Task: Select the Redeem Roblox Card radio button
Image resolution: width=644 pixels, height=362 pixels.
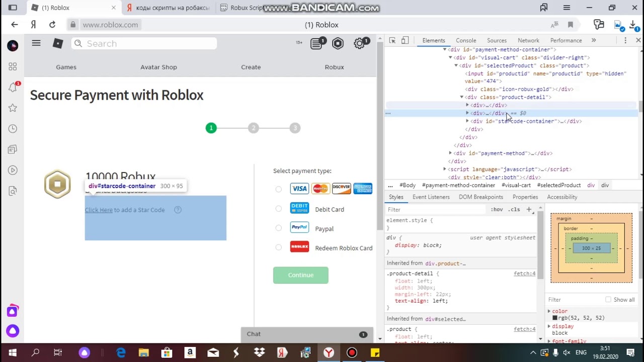Action: tap(279, 247)
